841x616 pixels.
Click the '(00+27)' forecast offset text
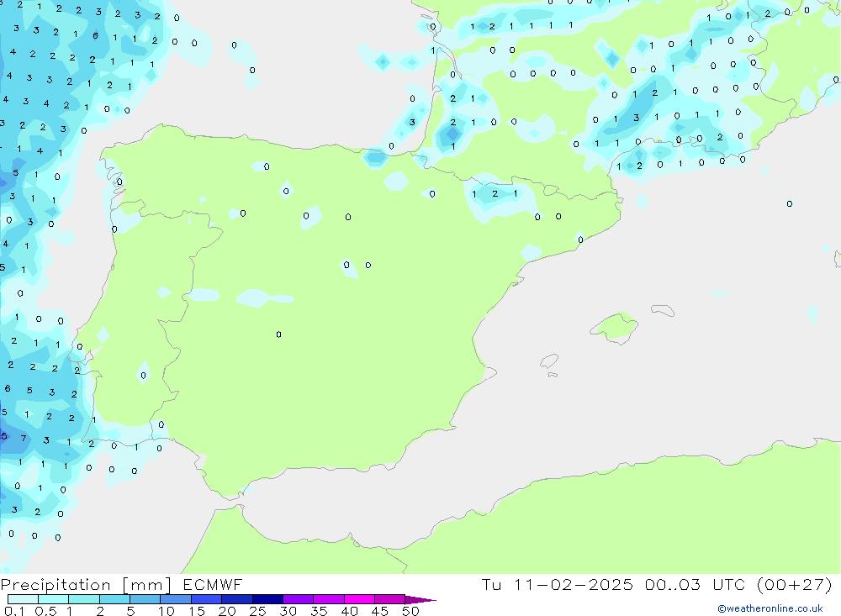tap(795, 584)
